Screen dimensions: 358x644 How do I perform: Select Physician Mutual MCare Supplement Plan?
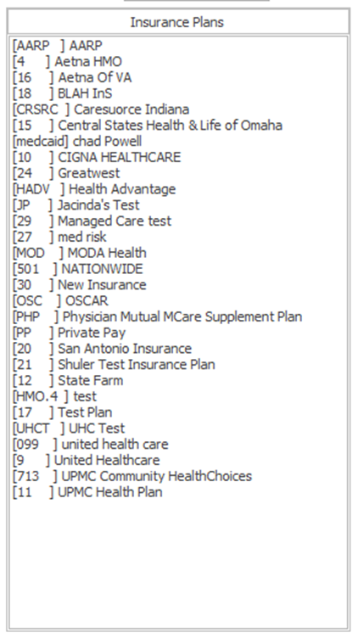(x=157, y=317)
